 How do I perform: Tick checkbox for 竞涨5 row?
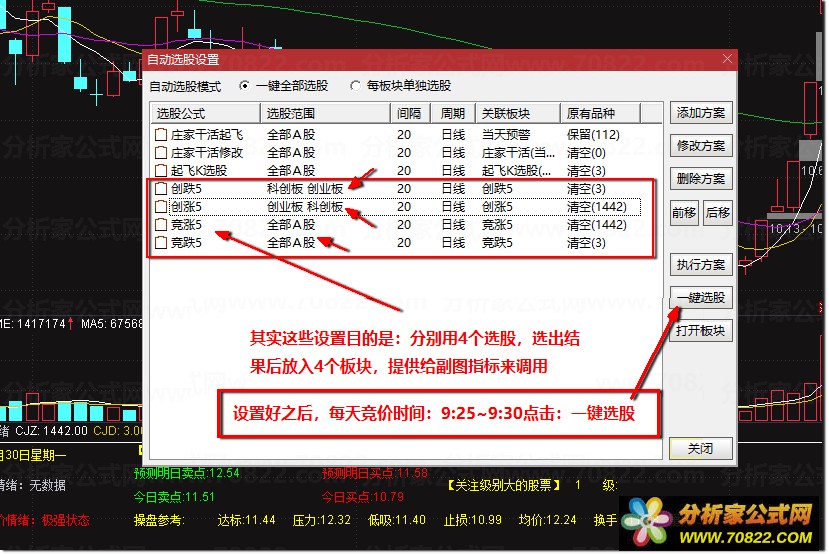[x=161, y=225]
